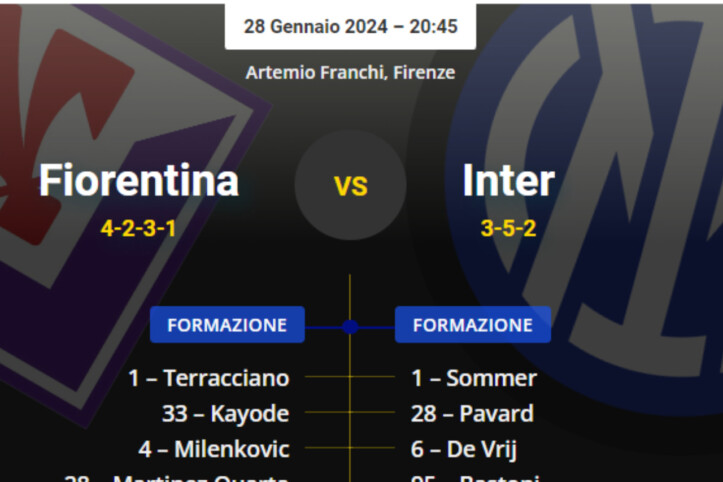Click the Bastoni lineup entry
The image size is (723, 482).
[476, 477]
